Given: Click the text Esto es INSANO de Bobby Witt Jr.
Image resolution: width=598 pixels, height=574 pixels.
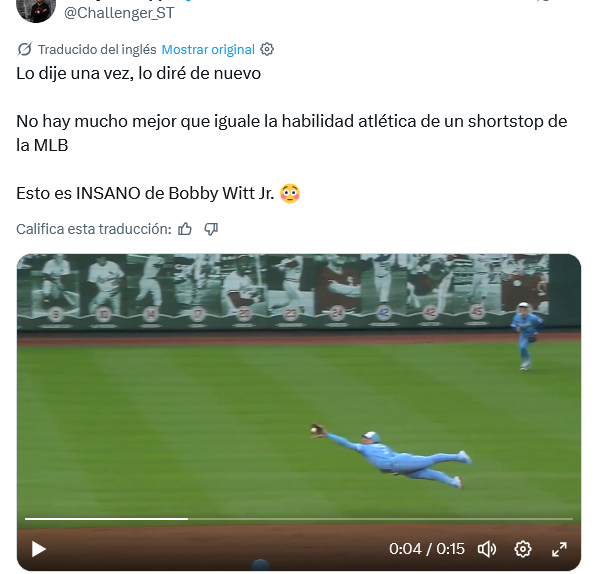Looking at the screenshot, I should (145, 193).
